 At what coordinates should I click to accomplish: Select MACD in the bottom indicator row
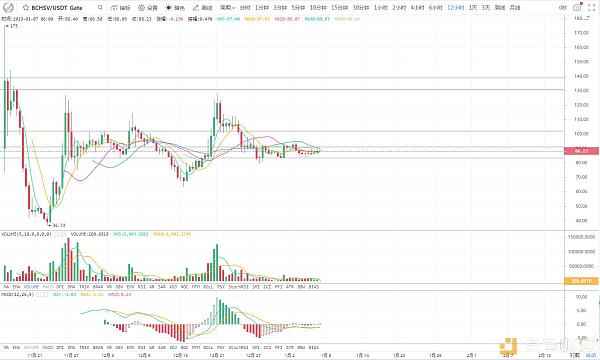pos(48,348)
